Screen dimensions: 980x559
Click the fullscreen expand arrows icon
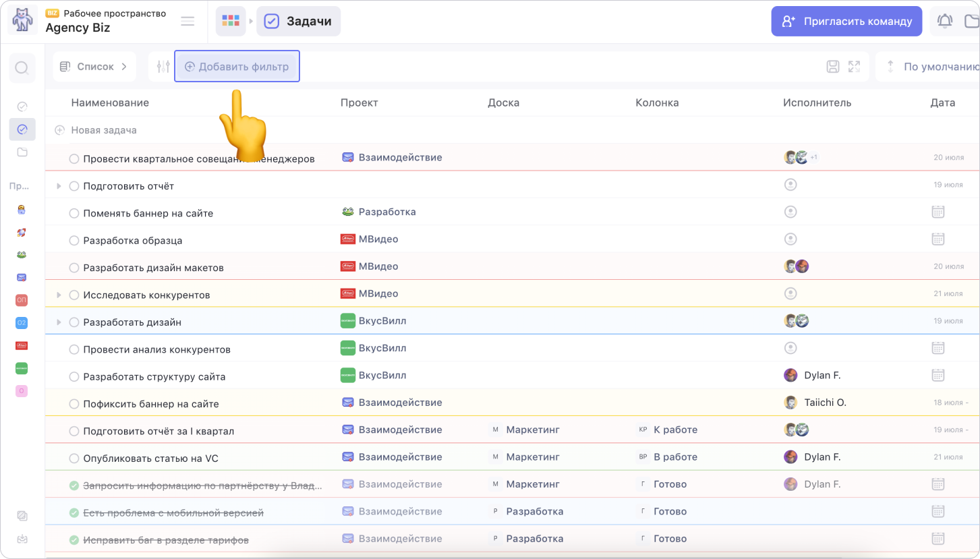coord(854,67)
